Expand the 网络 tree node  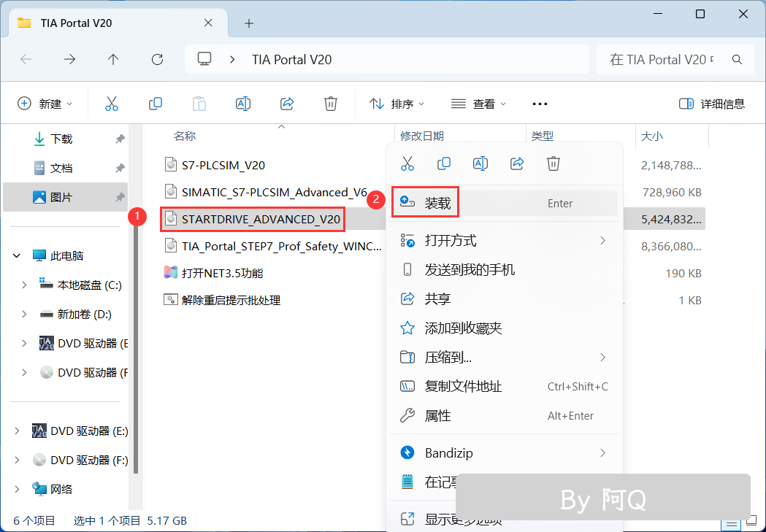[17, 489]
